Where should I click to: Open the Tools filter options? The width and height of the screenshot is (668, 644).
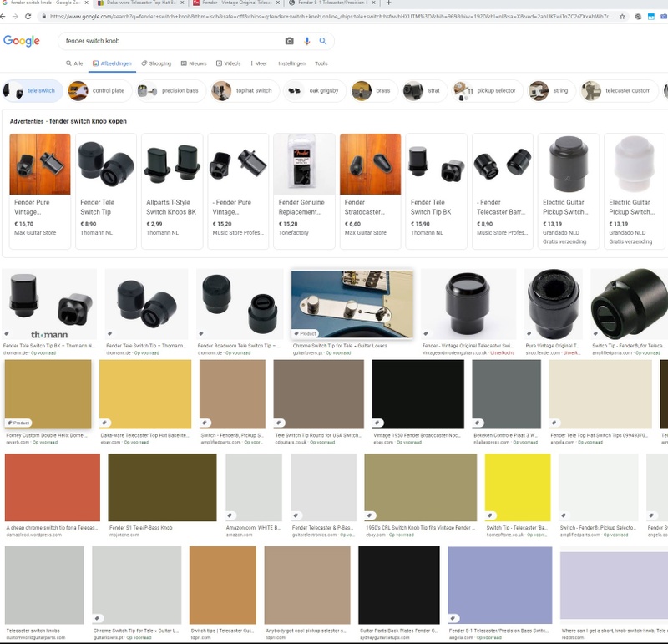tap(321, 63)
